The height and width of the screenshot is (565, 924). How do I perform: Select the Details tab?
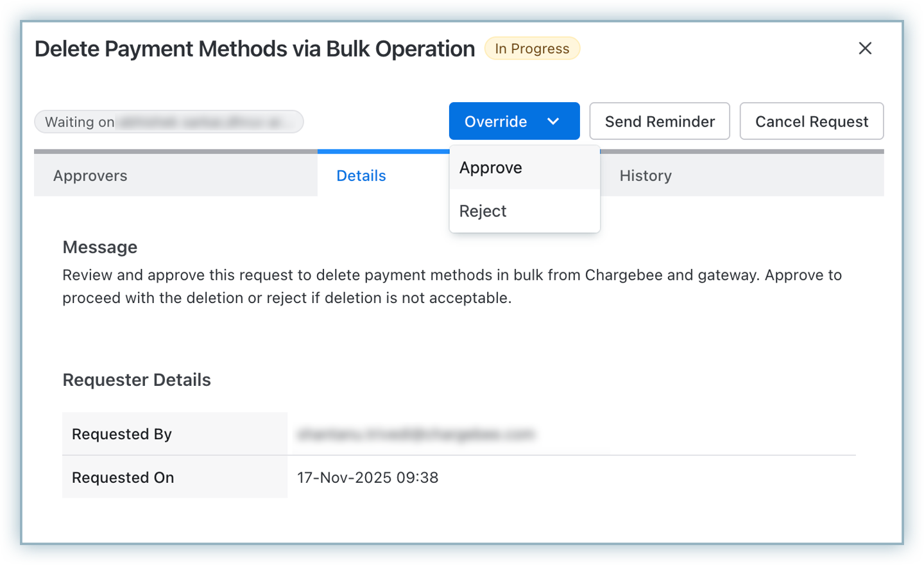click(x=361, y=176)
